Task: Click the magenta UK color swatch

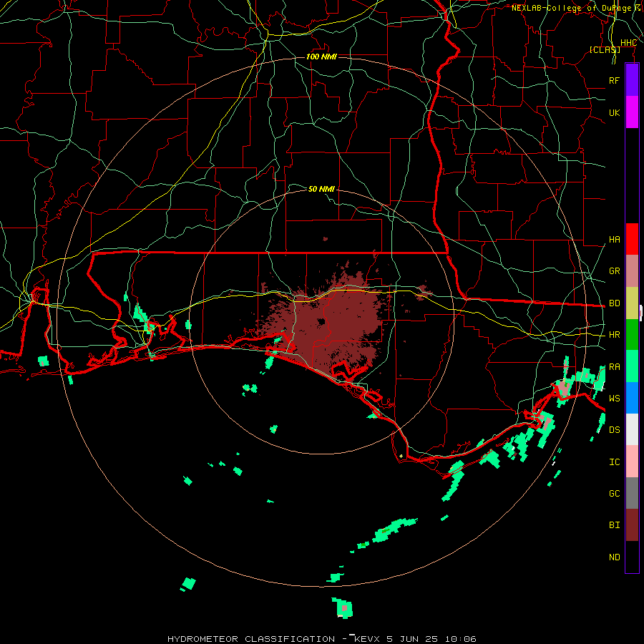Action: (x=632, y=112)
